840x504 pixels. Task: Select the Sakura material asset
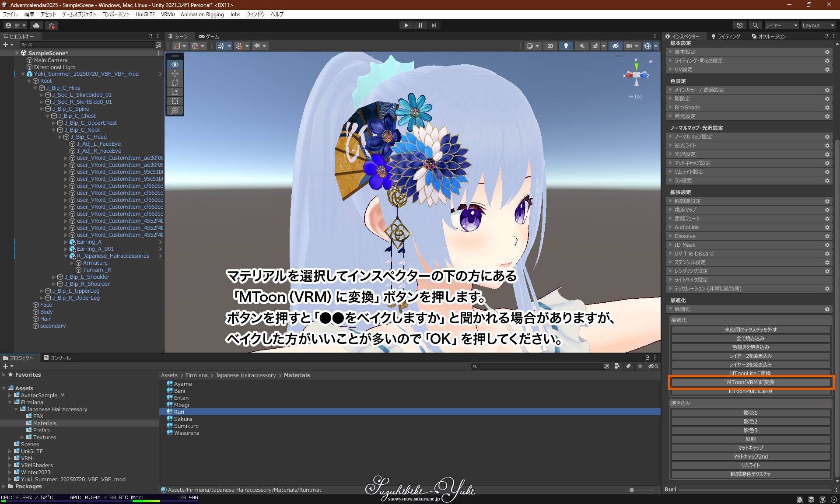[x=183, y=419]
